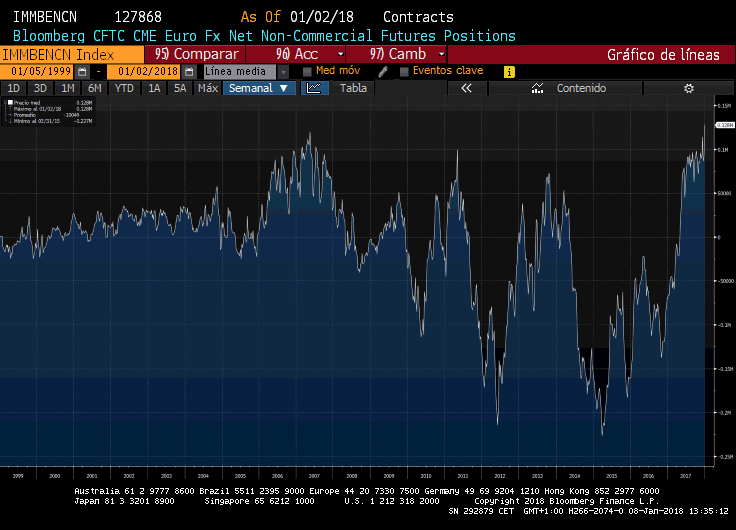736x530 pixels.
Task: Open the 97) Camb dropdown
Action: pyautogui.click(x=397, y=54)
